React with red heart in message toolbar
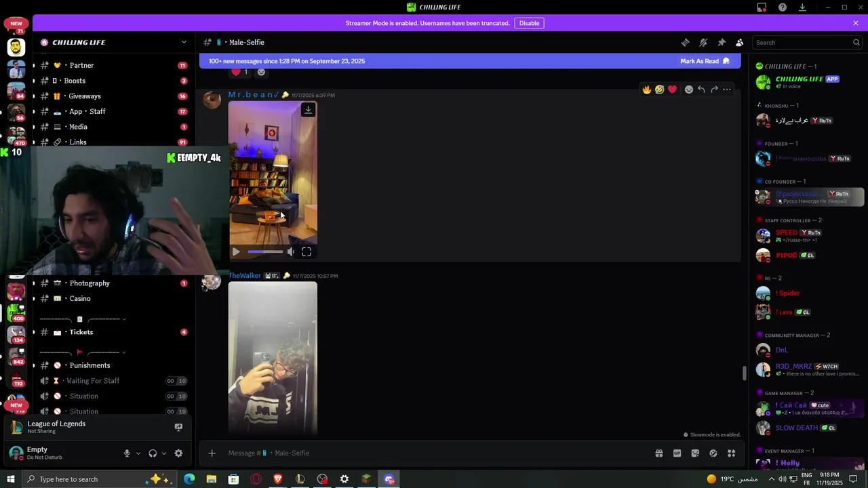 672,89
